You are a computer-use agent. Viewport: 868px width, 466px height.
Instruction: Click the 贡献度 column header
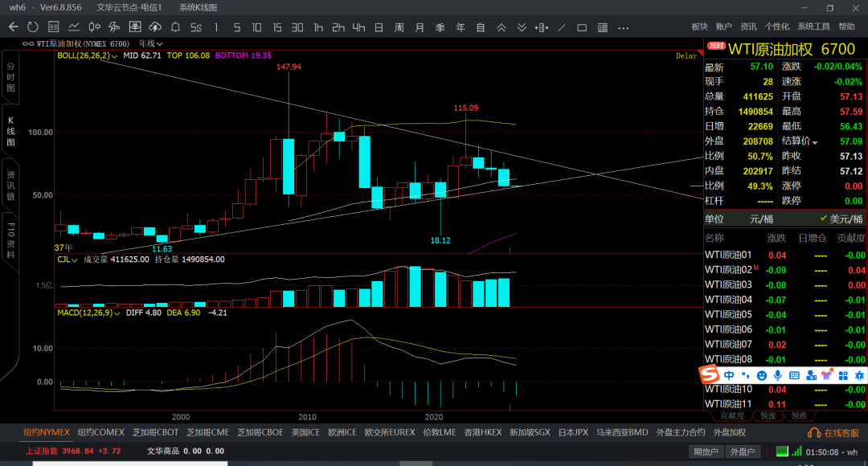click(x=851, y=238)
